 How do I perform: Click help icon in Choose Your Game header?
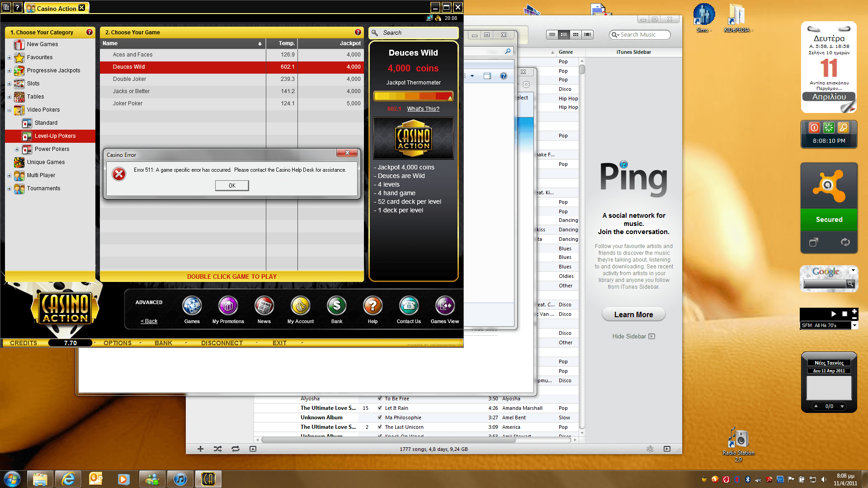pyautogui.click(x=358, y=32)
